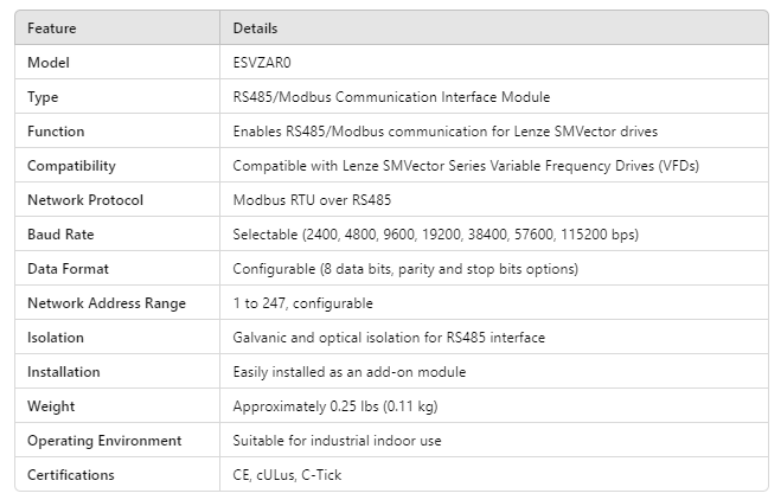Select the baud rate values list cell
Viewport: 781px width, 500px height.
click(x=435, y=234)
